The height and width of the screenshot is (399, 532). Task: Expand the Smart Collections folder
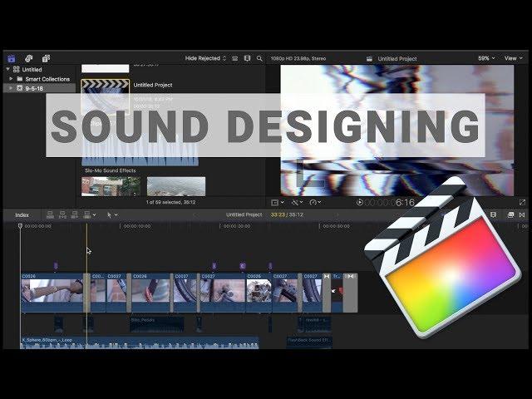pos(11,79)
